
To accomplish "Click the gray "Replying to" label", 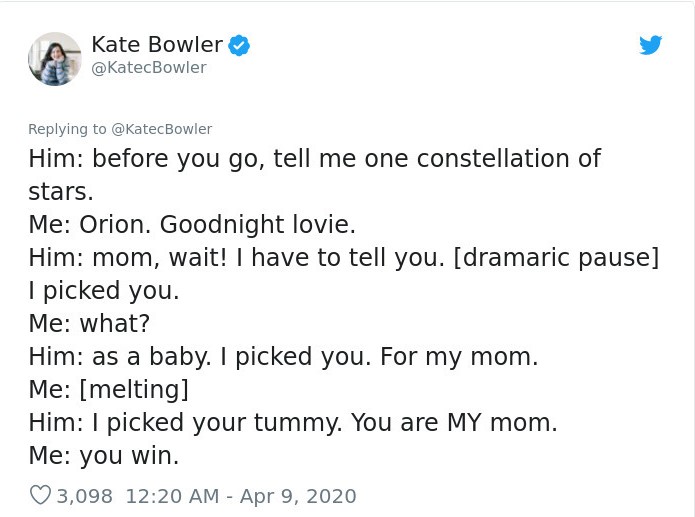I will [67, 129].
